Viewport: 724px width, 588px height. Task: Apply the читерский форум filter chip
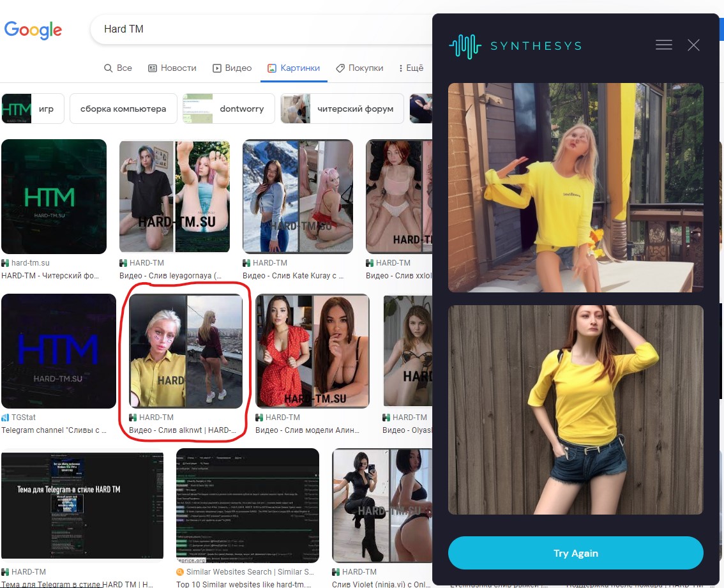coord(342,109)
